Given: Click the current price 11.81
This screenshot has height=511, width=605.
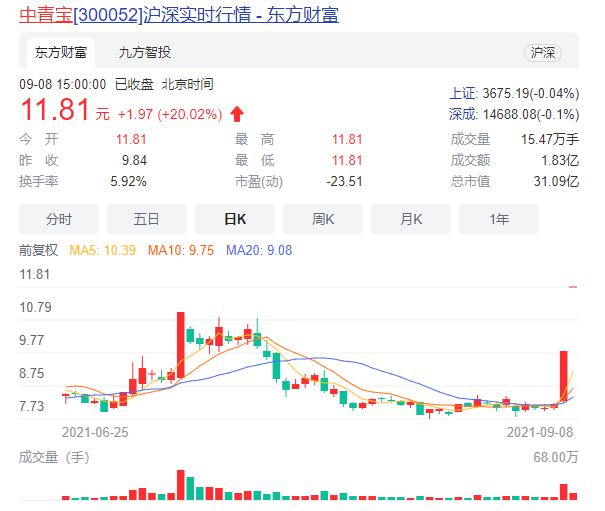Looking at the screenshot, I should 55,110.
